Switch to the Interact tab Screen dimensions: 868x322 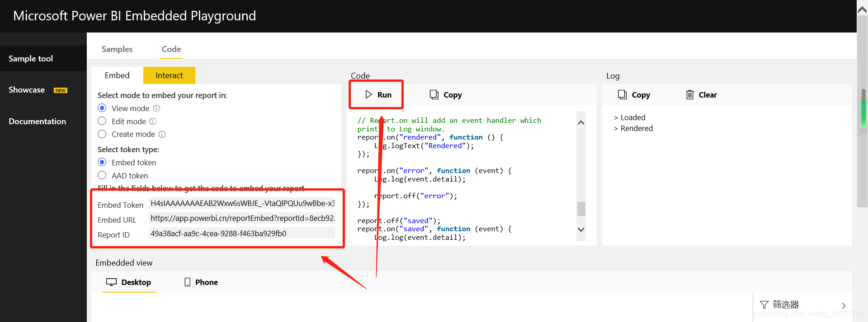click(x=169, y=75)
